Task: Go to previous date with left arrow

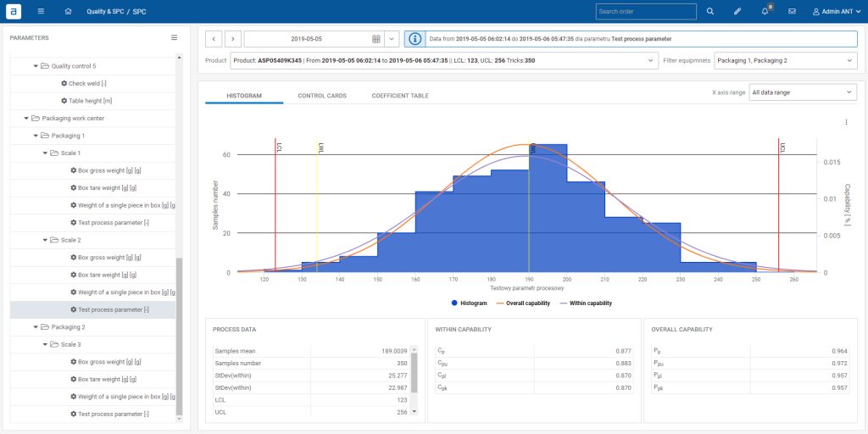Action: pos(214,39)
